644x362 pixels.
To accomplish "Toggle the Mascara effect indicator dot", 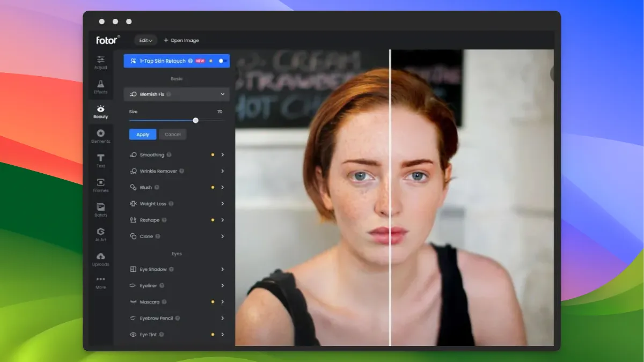I will pos(213,302).
